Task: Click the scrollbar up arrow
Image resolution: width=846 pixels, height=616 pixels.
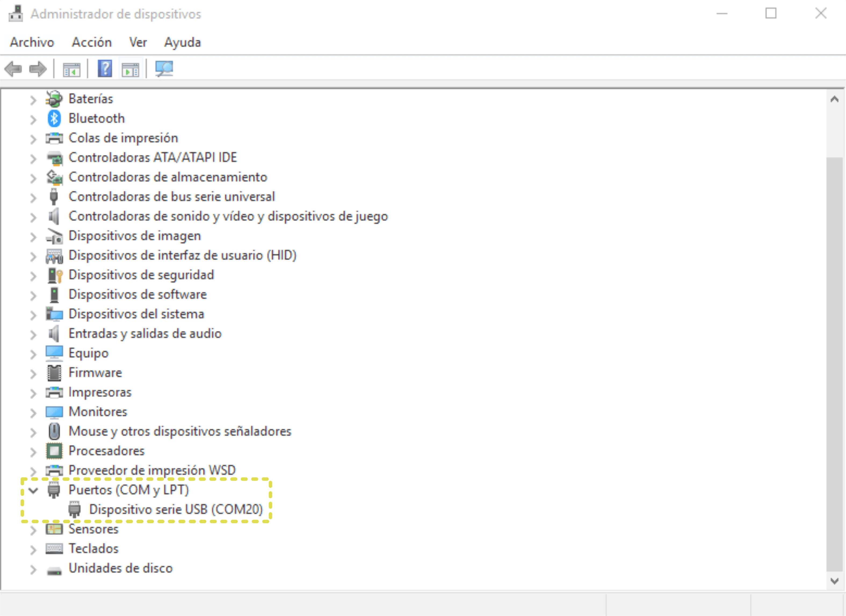Action: 834,99
